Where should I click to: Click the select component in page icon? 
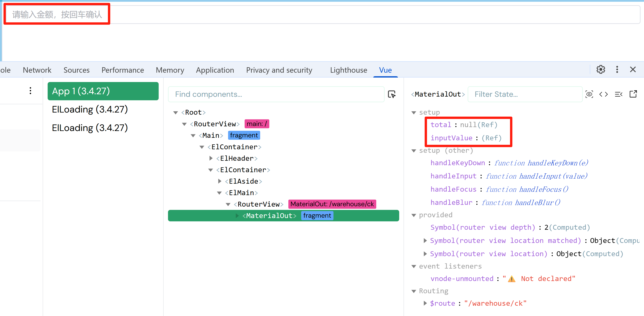point(391,94)
